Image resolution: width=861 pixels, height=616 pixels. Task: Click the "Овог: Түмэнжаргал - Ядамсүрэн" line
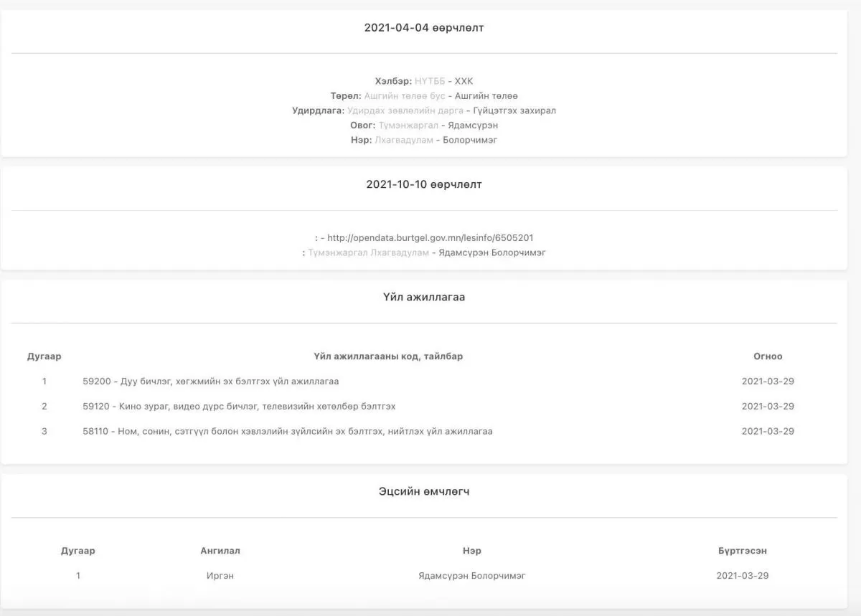point(424,125)
